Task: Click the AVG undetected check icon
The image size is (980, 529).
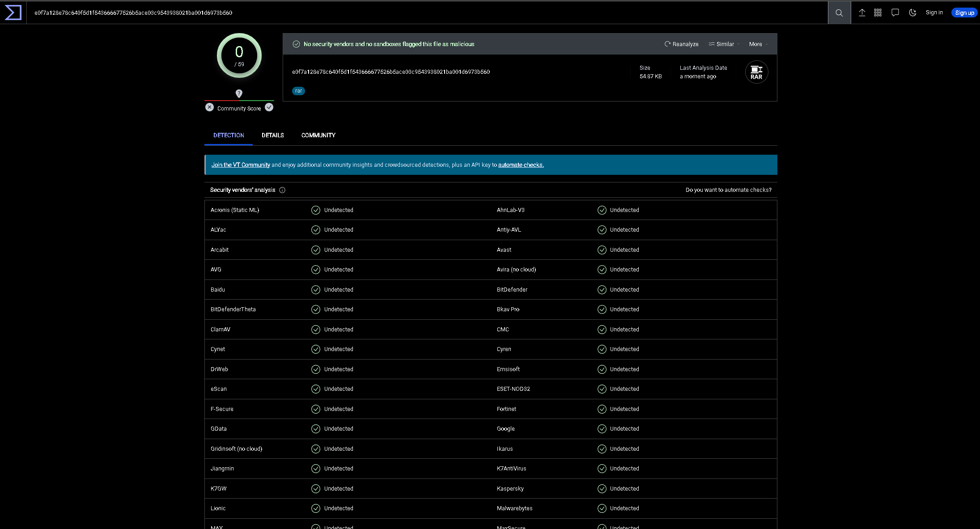Action: pos(316,270)
